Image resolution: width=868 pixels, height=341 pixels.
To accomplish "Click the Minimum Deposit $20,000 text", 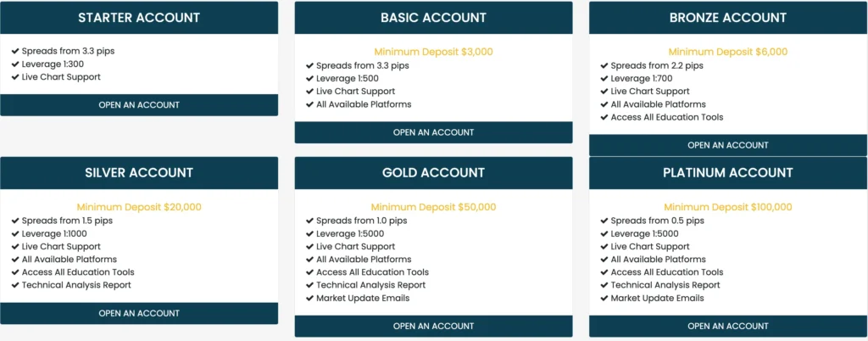I will 139,207.
